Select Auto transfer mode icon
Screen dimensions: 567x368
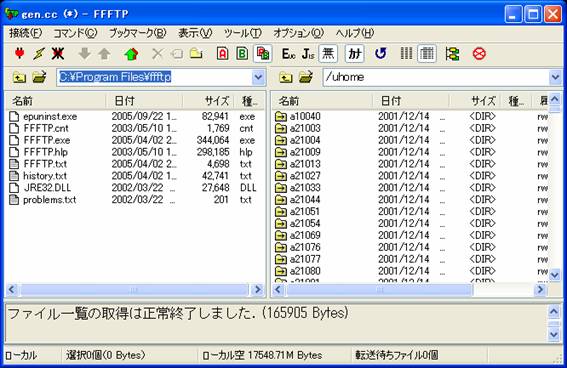263,54
